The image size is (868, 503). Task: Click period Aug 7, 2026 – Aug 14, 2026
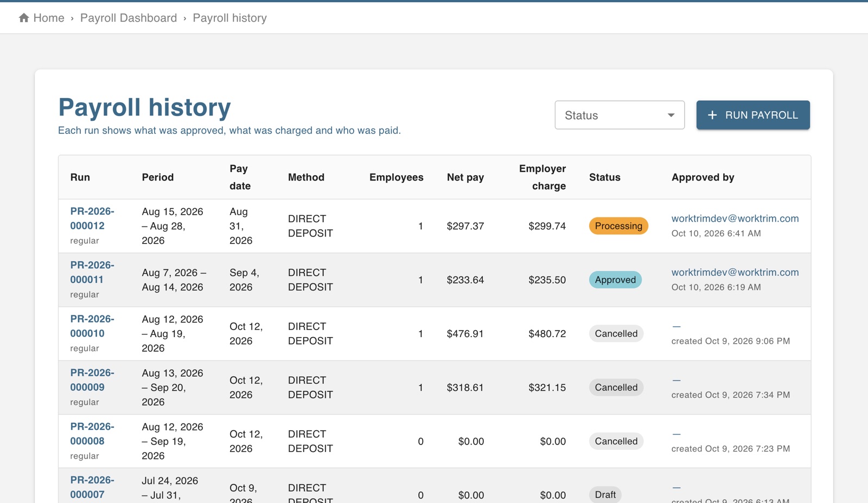tap(174, 280)
